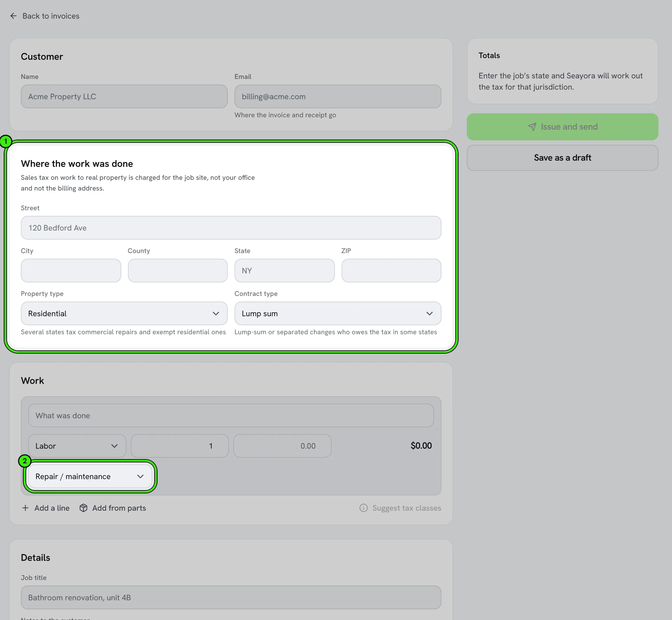Click the What was done description field
The height and width of the screenshot is (620, 672).
tap(231, 415)
